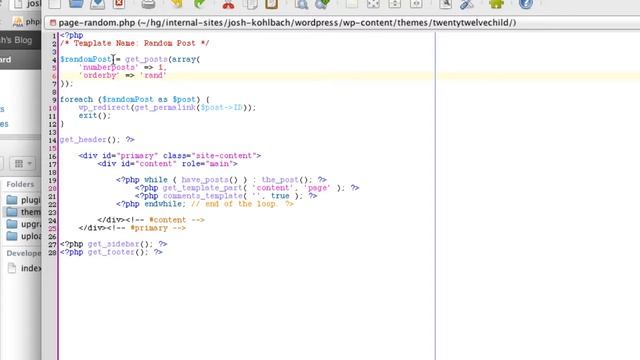
Task: Click endwhile on line 22
Action: [x=164, y=204]
